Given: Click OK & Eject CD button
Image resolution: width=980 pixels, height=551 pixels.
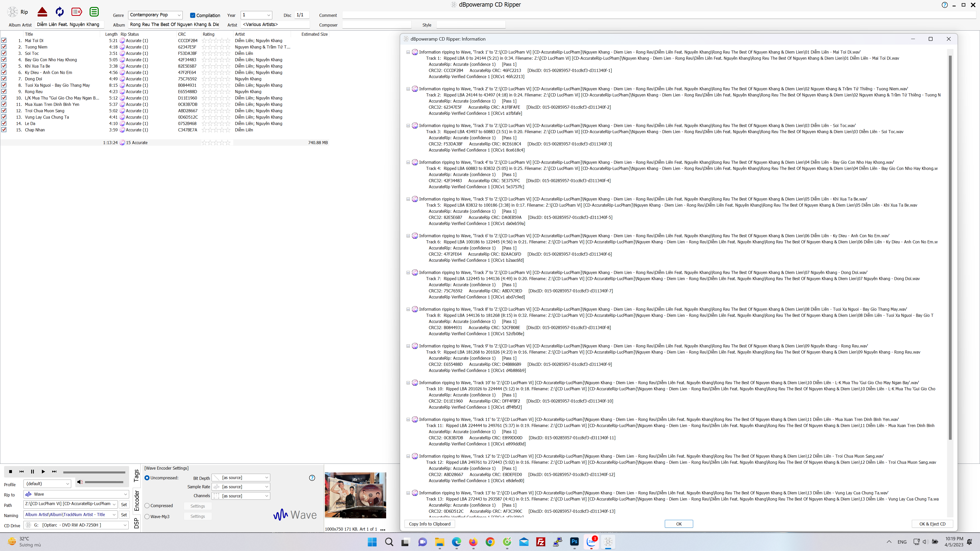Looking at the screenshot, I should [932, 524].
